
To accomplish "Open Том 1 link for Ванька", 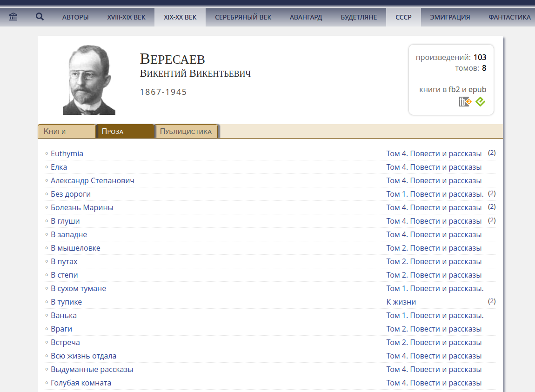I will 435,315.
